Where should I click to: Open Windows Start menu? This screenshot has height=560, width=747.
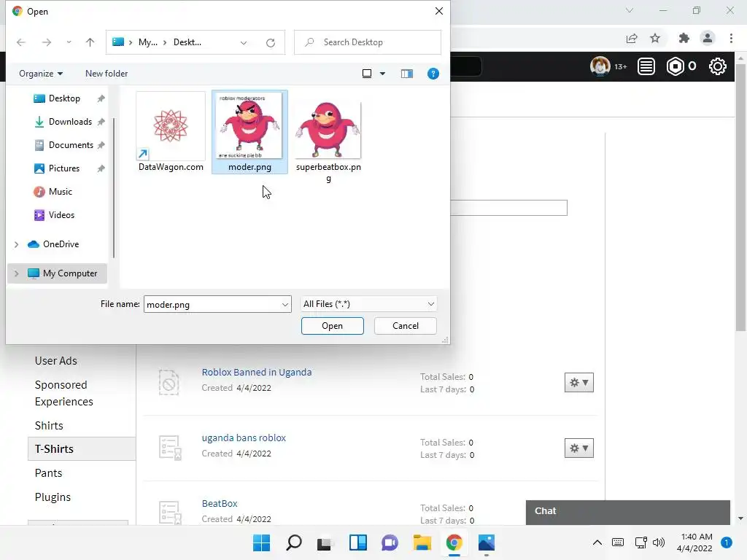[262, 542]
